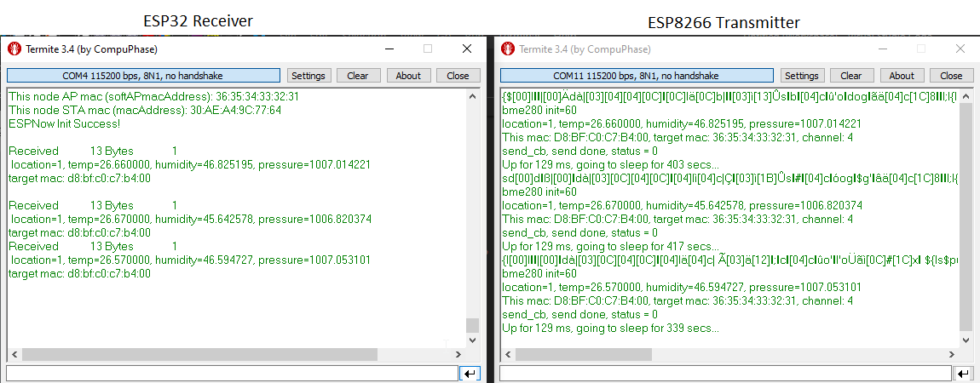Click the Termite app icon in ESP32 Receiver window

(x=14, y=49)
